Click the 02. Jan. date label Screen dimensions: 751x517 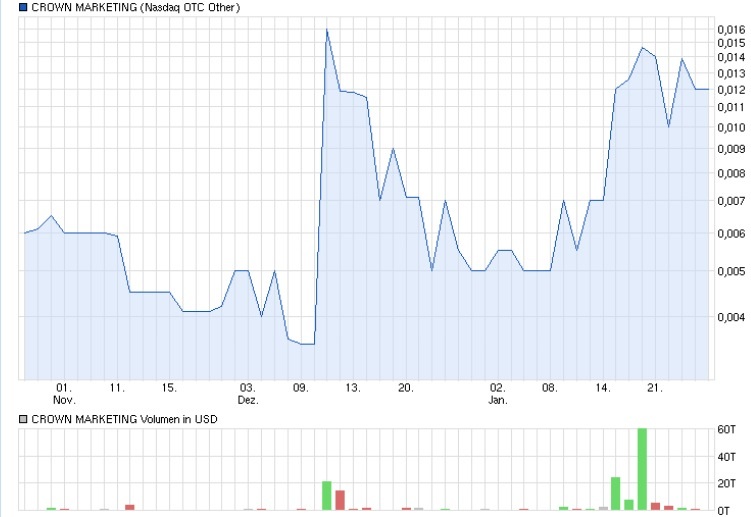[x=498, y=394]
